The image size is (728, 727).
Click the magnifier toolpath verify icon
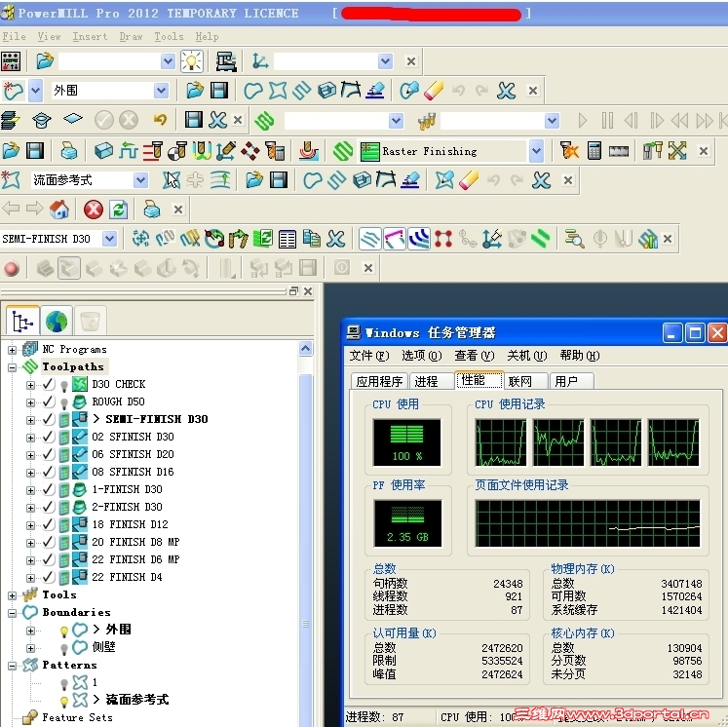pyautogui.click(x=574, y=239)
